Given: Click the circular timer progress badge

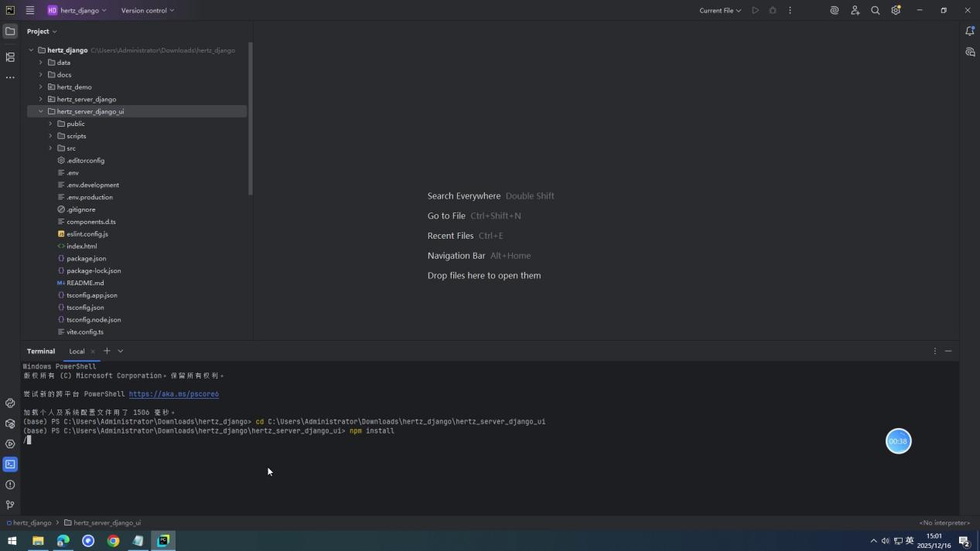Looking at the screenshot, I should click(898, 440).
